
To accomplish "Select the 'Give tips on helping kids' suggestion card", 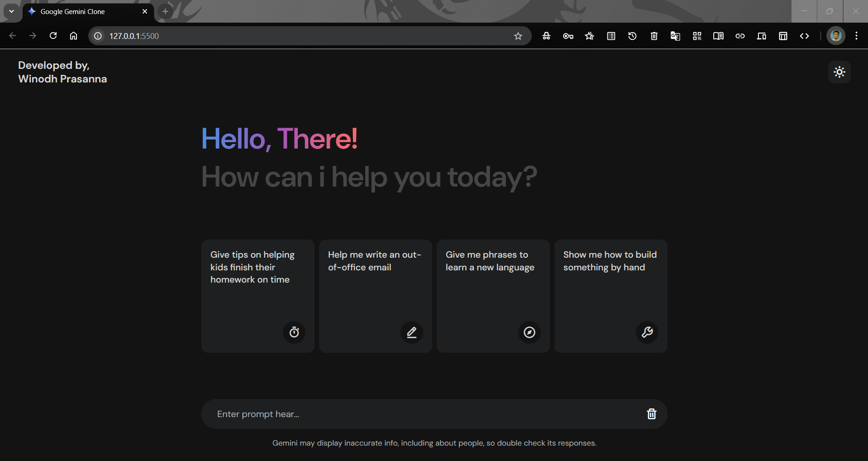I will pyautogui.click(x=258, y=296).
